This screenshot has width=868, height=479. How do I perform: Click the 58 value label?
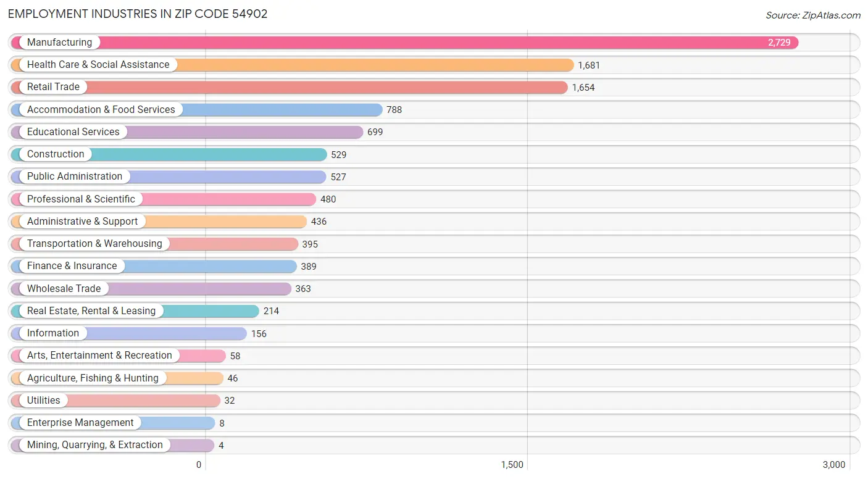click(235, 356)
